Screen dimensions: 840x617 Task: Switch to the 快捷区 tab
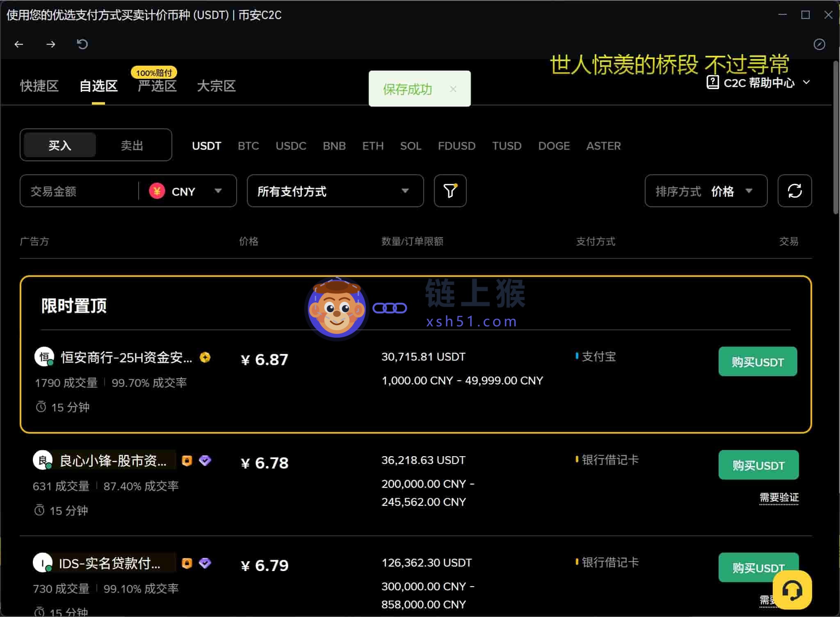coord(39,86)
